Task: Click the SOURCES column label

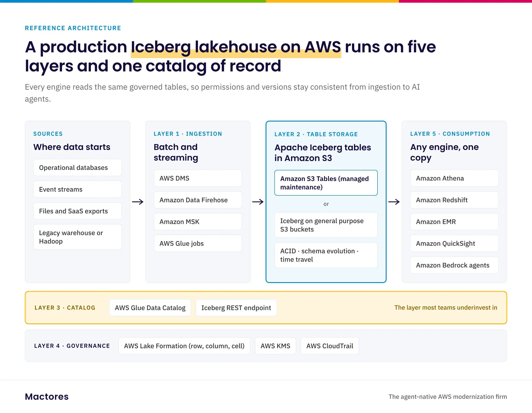Action: [x=48, y=134]
